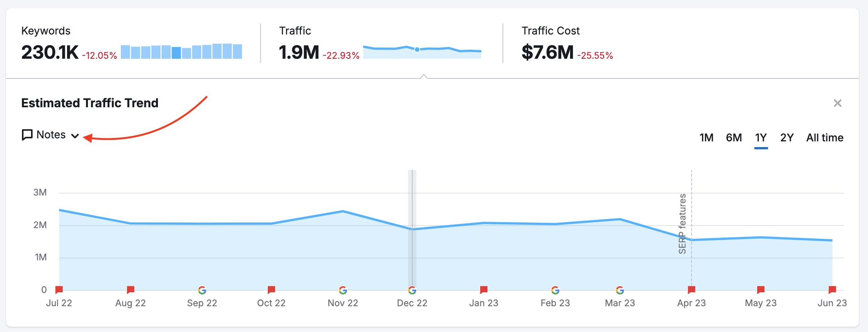Click the red note flag at Apr 23
Image resolution: width=868 pixels, height=332 pixels.
pyautogui.click(x=692, y=290)
